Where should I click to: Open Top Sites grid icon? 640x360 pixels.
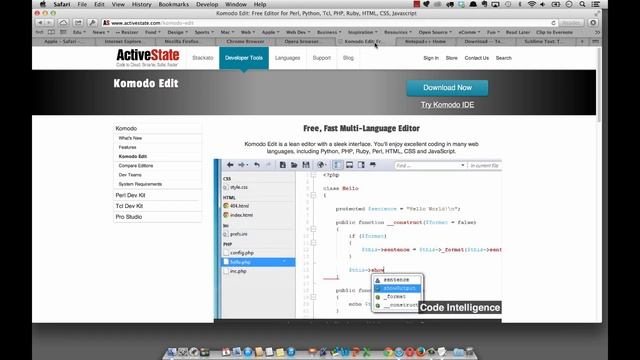63,32
